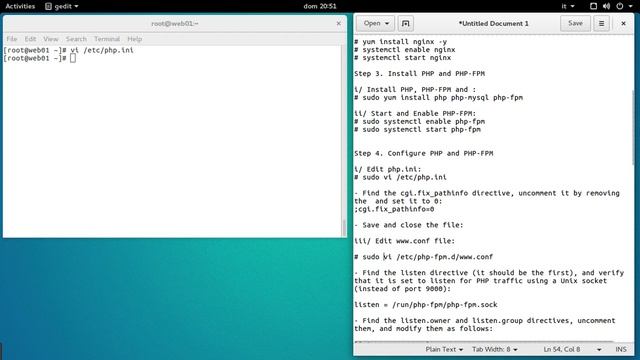This screenshot has width=640, height=360.
Task: Click the 'i/ Edit php.ini:' line
Action: click(x=387, y=169)
